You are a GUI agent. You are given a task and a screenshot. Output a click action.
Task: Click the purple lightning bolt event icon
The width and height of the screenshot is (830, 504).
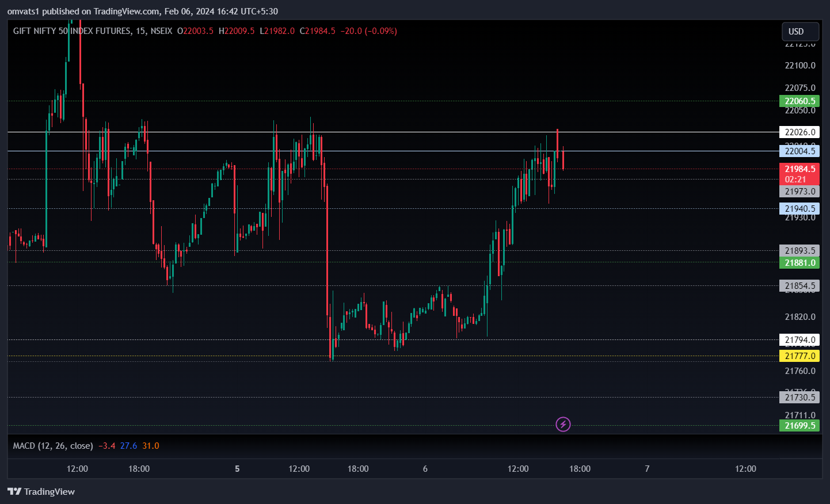563,425
